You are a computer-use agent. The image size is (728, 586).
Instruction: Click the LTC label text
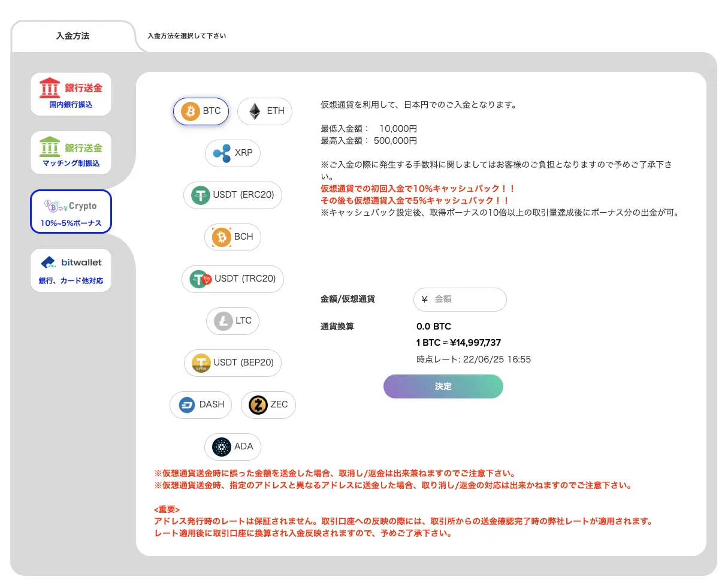tap(244, 321)
